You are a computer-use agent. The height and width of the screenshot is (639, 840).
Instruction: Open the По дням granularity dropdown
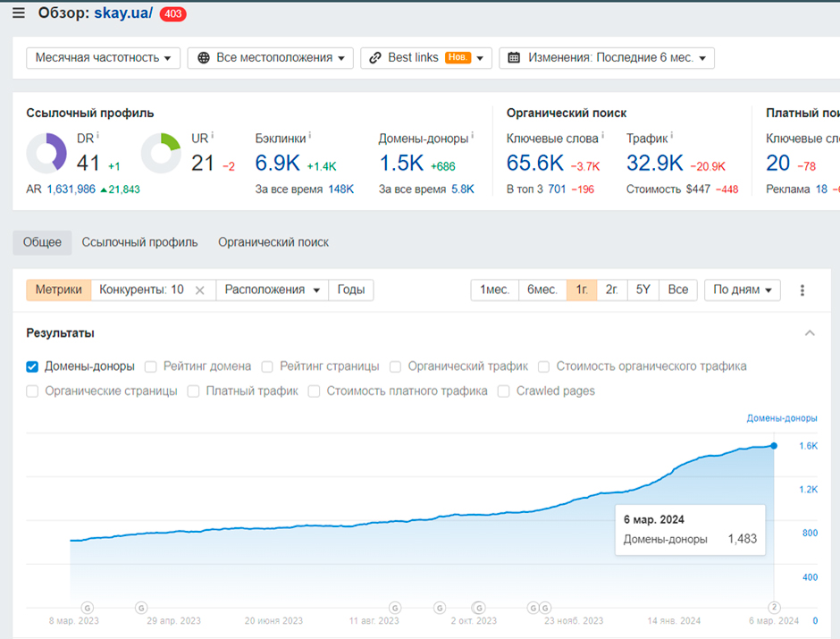tap(742, 290)
